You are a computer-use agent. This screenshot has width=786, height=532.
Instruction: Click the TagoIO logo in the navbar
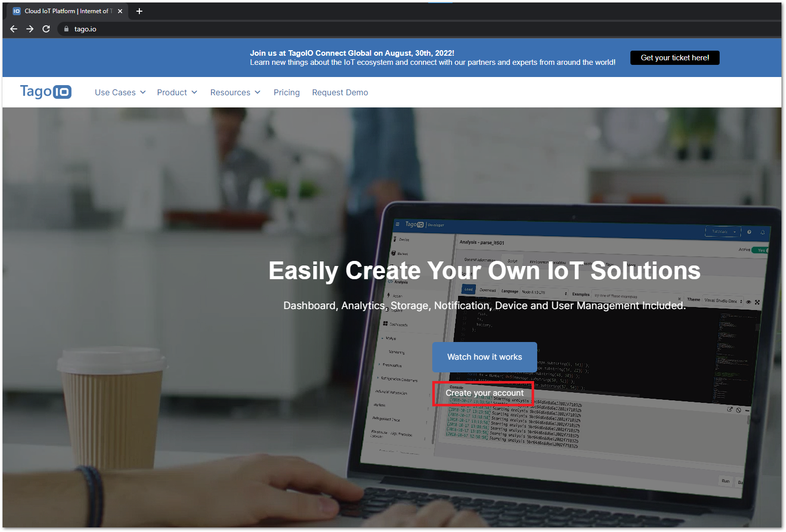46,92
